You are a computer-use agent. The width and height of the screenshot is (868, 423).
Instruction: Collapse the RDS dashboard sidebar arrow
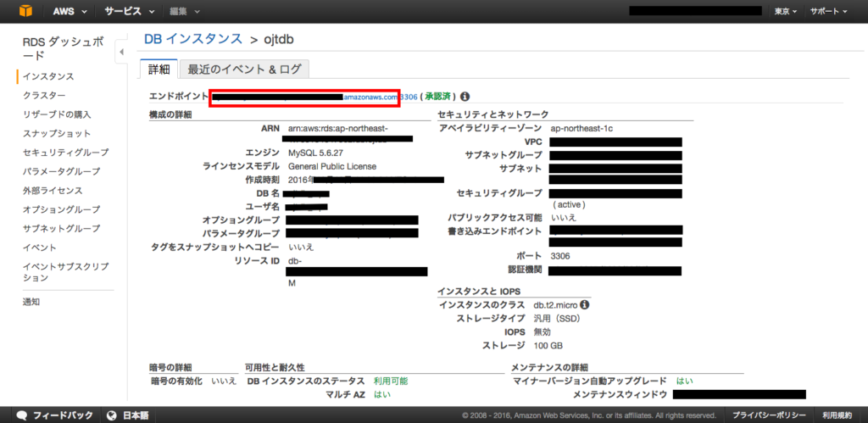[121, 52]
